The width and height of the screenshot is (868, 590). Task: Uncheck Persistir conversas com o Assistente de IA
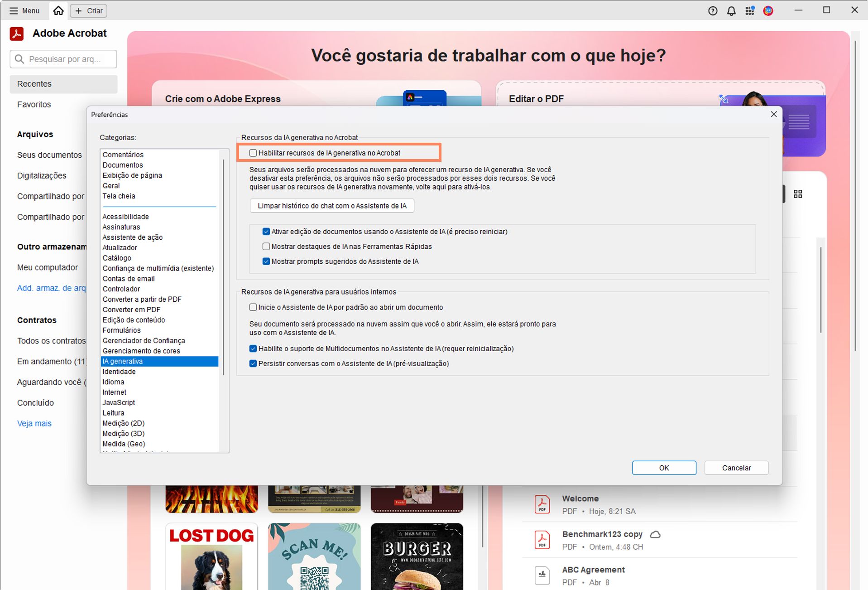click(253, 363)
